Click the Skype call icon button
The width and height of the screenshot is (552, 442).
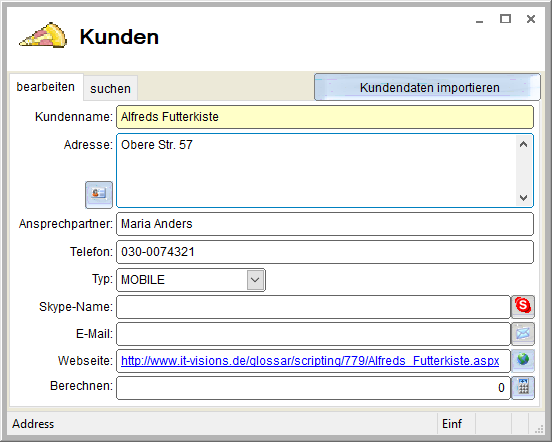pyautogui.click(x=523, y=307)
